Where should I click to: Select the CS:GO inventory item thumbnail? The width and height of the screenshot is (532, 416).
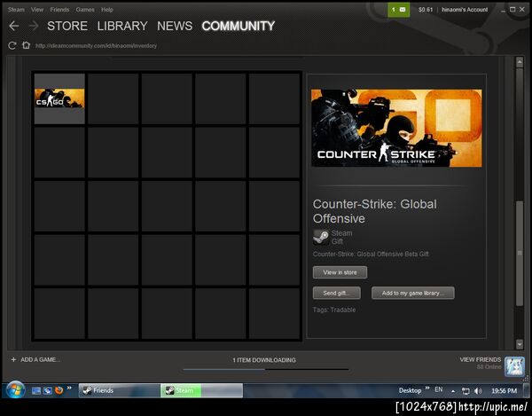point(59,98)
